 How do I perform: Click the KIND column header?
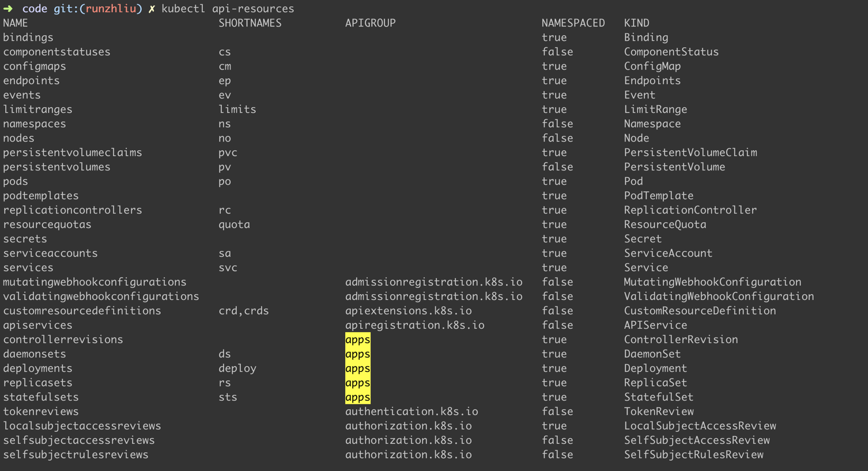click(636, 23)
